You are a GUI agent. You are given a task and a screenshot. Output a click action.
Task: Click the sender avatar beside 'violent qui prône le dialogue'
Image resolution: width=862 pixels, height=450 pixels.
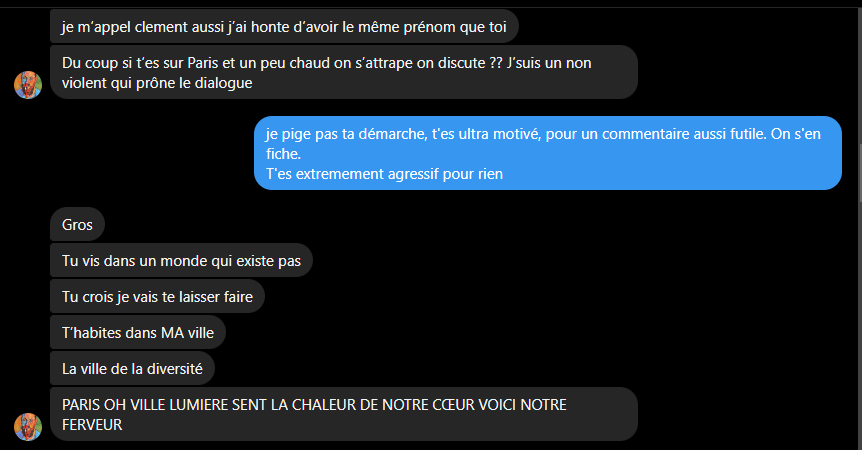pos(28,85)
